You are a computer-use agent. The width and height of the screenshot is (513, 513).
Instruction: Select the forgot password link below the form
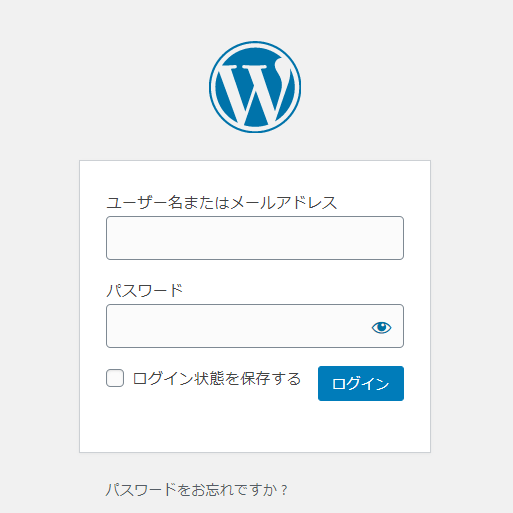pyautogui.click(x=196, y=490)
